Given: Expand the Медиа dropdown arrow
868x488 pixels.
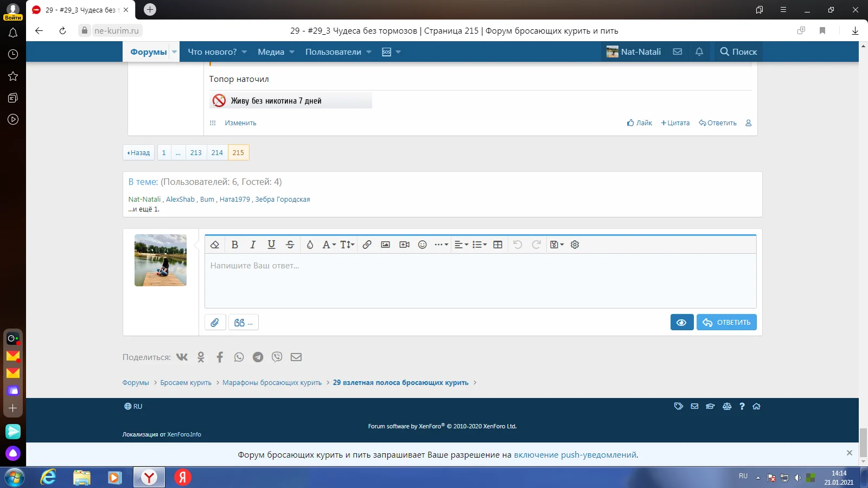Looking at the screenshot, I should tap(292, 52).
